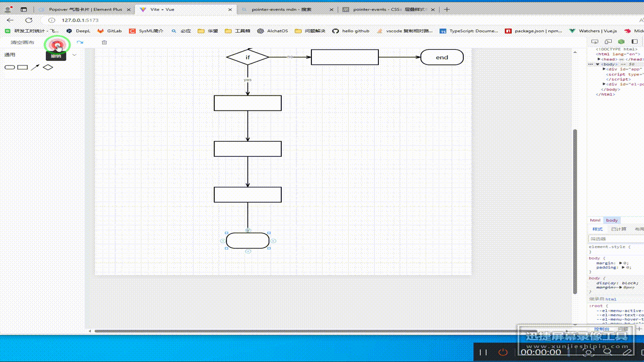Viewport: 644px width, 362px height.
Task: Close the Popover Element Plus tab
Action: 129,10
